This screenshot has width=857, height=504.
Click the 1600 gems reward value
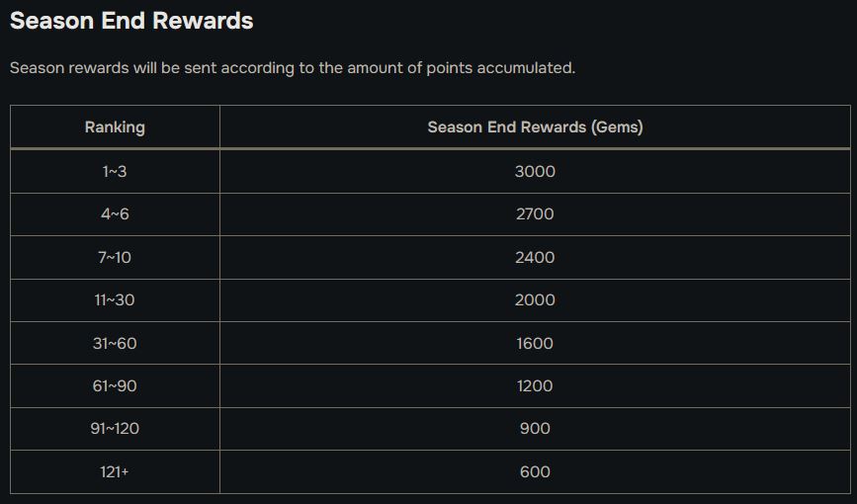pyautogui.click(x=535, y=344)
